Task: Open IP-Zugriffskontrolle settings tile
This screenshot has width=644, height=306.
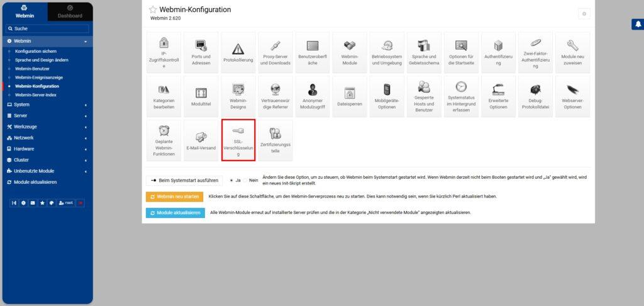Action: point(164,53)
